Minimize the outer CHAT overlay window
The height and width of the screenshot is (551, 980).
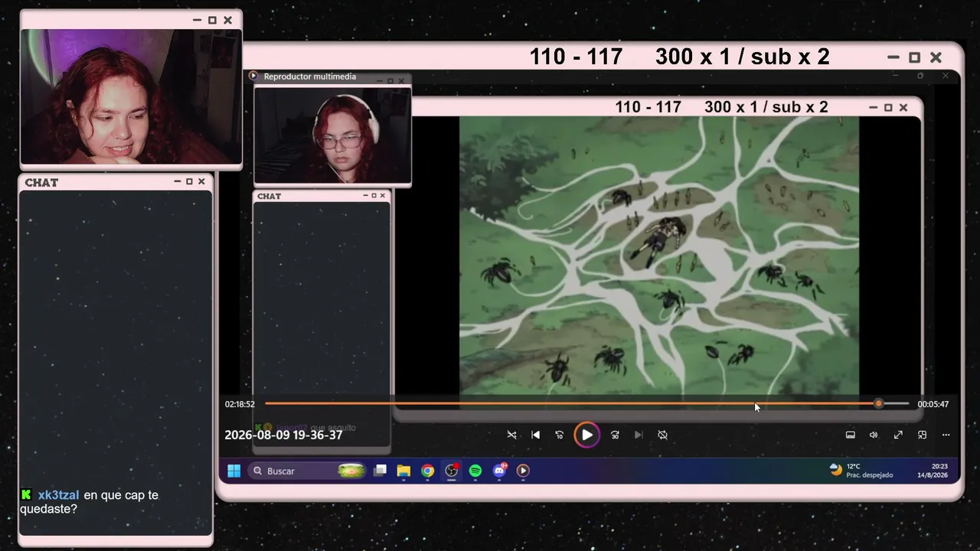(x=178, y=181)
